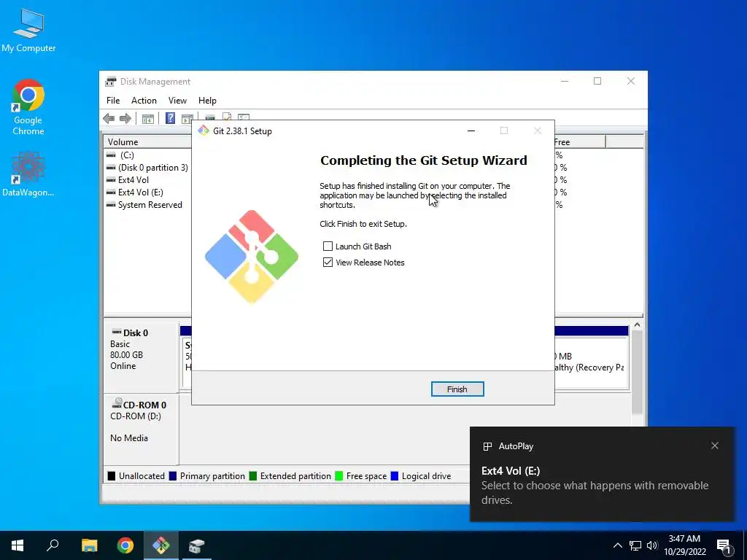Click the black Unallocated legend swatch
The height and width of the screenshot is (560, 747).
(x=112, y=475)
